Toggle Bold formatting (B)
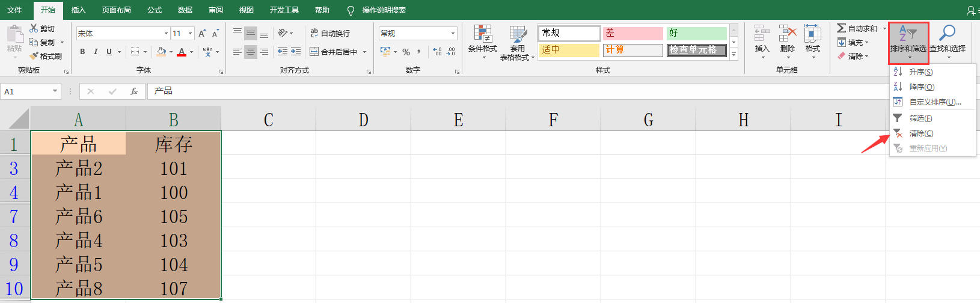980x303 pixels. (x=82, y=52)
